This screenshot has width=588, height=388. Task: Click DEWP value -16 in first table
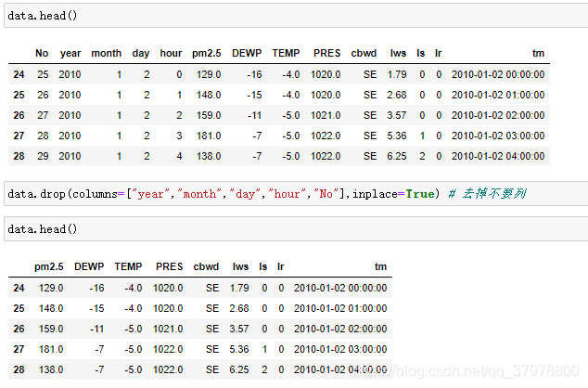[254, 74]
